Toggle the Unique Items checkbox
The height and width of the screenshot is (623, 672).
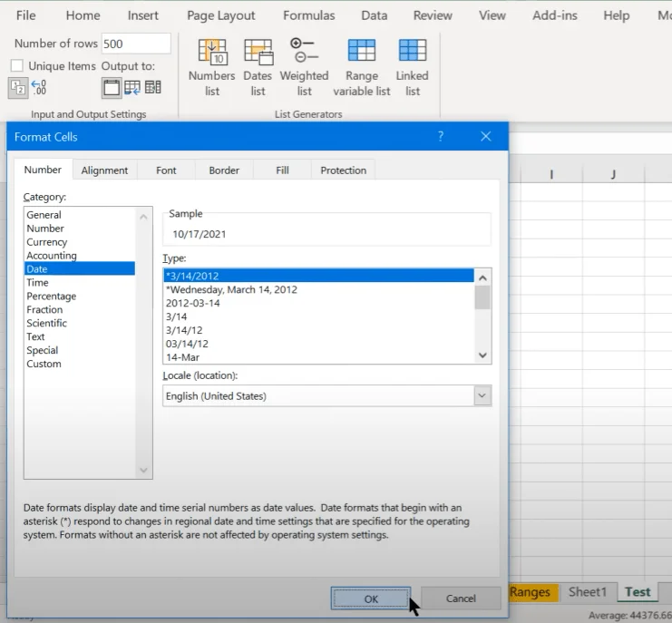17,65
